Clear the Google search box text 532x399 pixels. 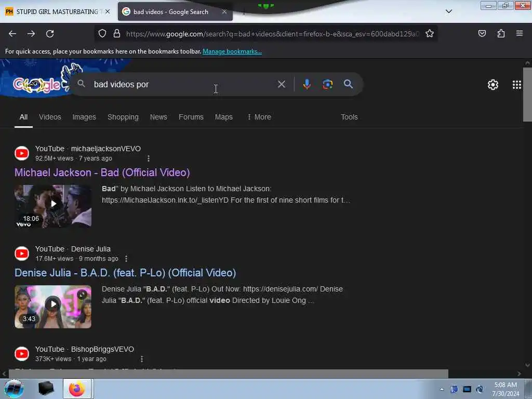(x=281, y=84)
